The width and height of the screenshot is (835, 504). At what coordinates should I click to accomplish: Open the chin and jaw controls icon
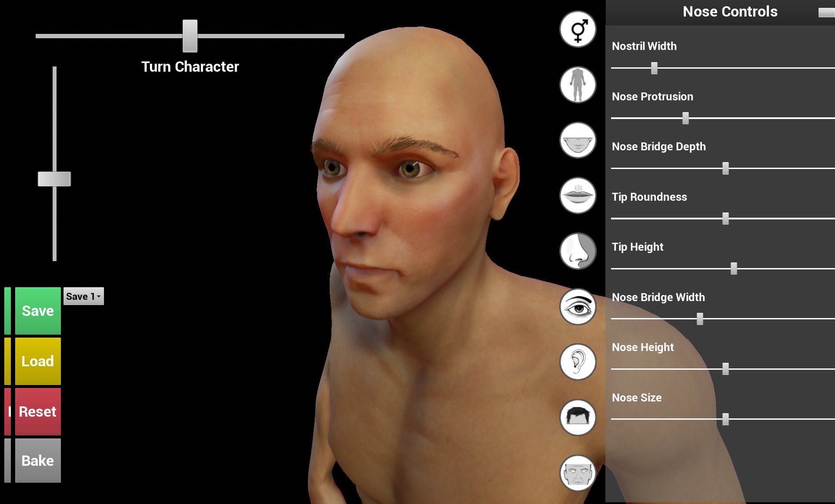(x=578, y=140)
